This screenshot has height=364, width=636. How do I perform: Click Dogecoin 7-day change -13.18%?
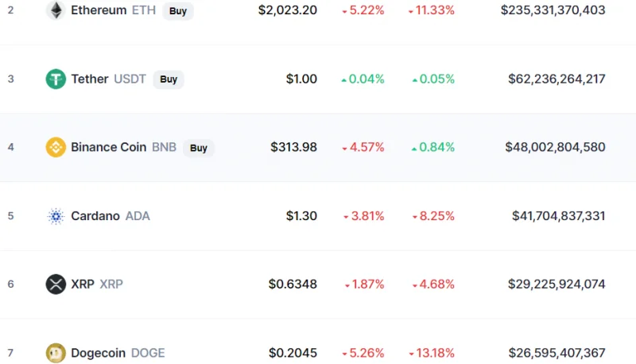432,353
